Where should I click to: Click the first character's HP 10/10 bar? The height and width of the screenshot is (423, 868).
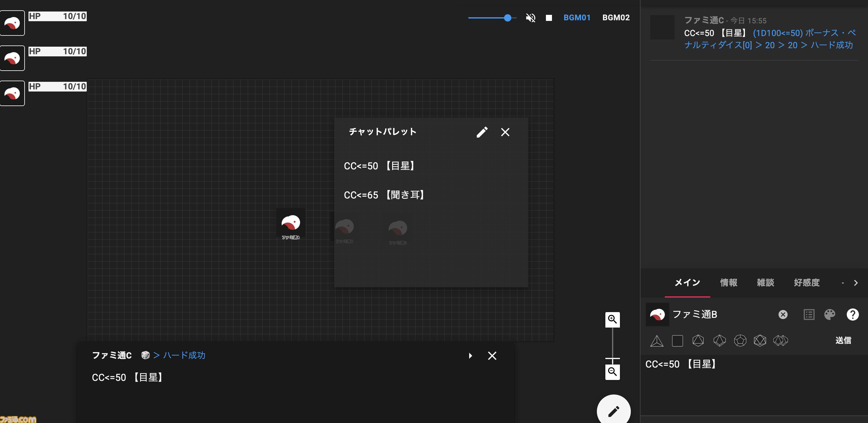tap(57, 16)
